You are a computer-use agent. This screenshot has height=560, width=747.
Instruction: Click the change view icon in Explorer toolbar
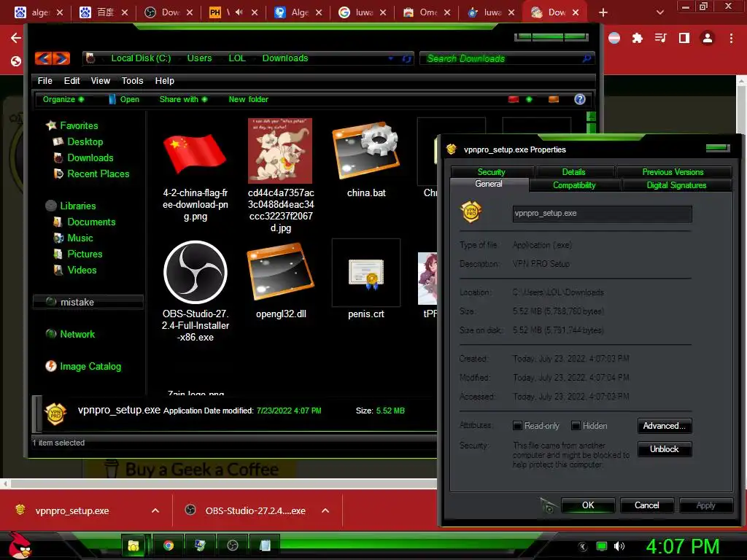pyautogui.click(x=513, y=99)
